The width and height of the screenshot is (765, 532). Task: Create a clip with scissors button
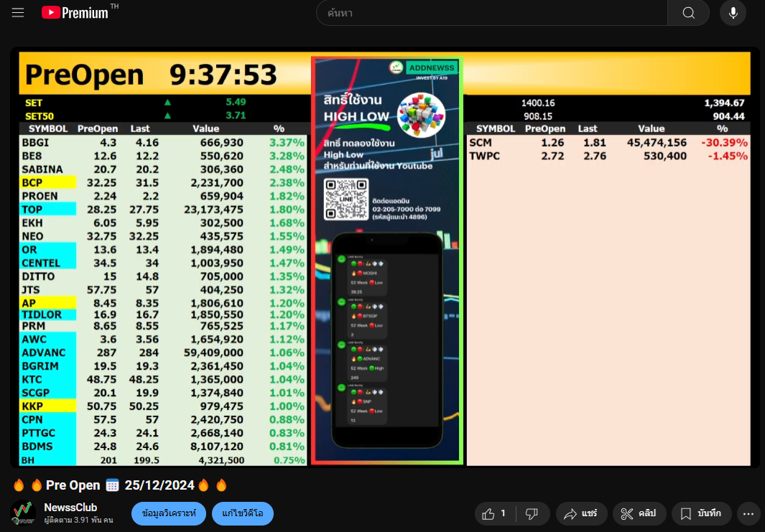pos(639,513)
